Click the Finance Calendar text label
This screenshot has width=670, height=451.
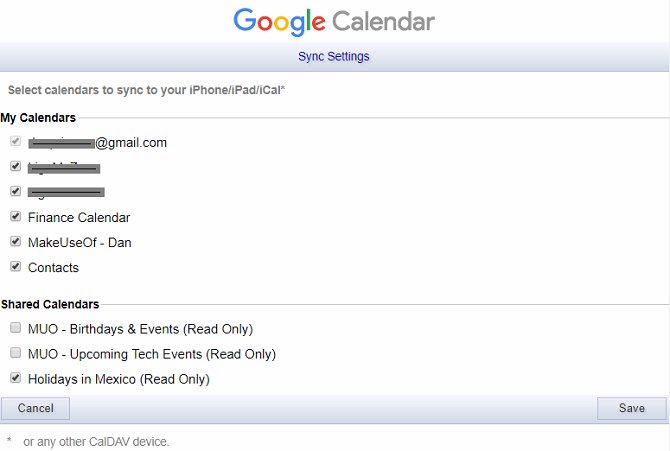coord(79,217)
